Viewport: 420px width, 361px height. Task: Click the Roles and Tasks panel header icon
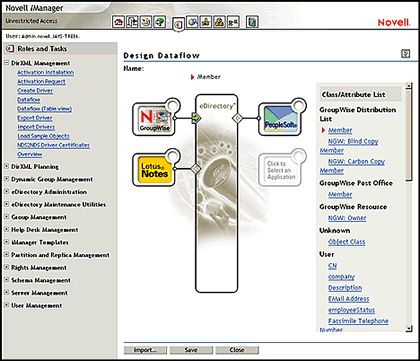click(x=10, y=49)
